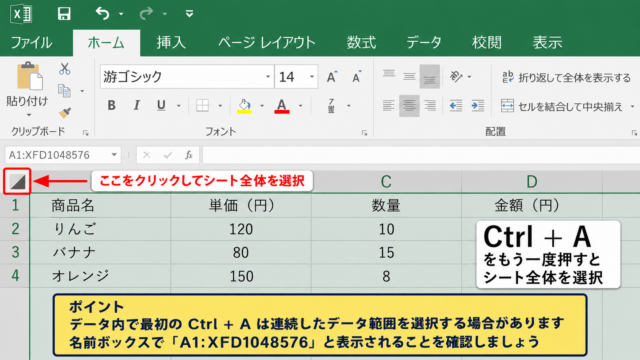
Task: Click the Cut scissors icon
Action: tap(64, 69)
